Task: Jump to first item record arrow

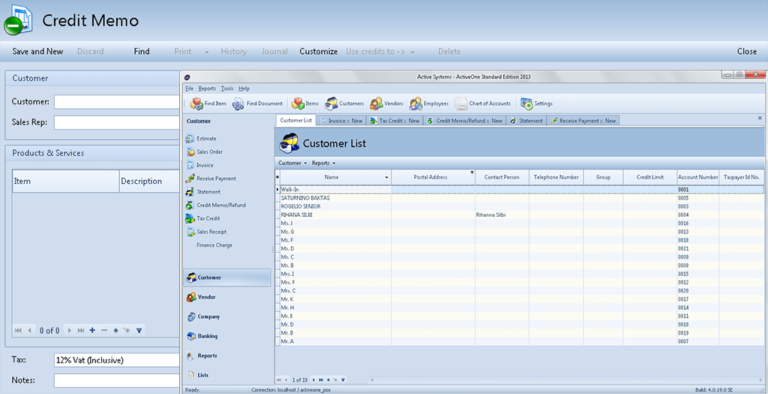Action: pos(18,330)
